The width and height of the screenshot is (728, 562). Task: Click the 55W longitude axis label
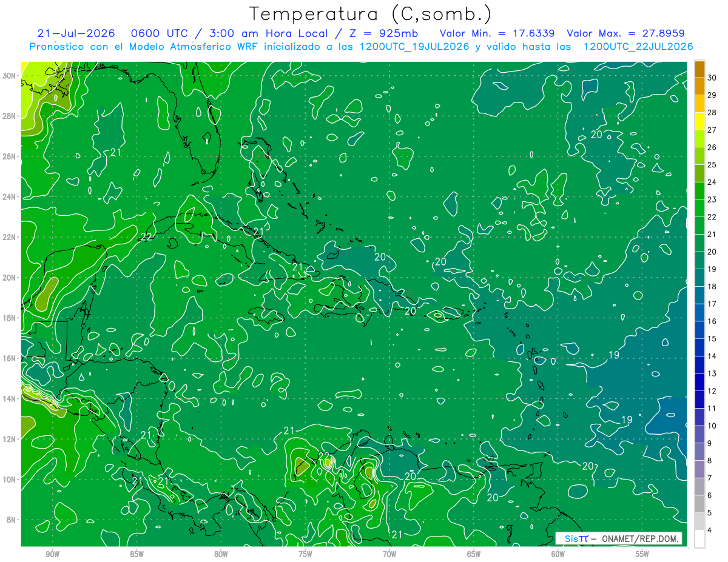tap(642, 554)
